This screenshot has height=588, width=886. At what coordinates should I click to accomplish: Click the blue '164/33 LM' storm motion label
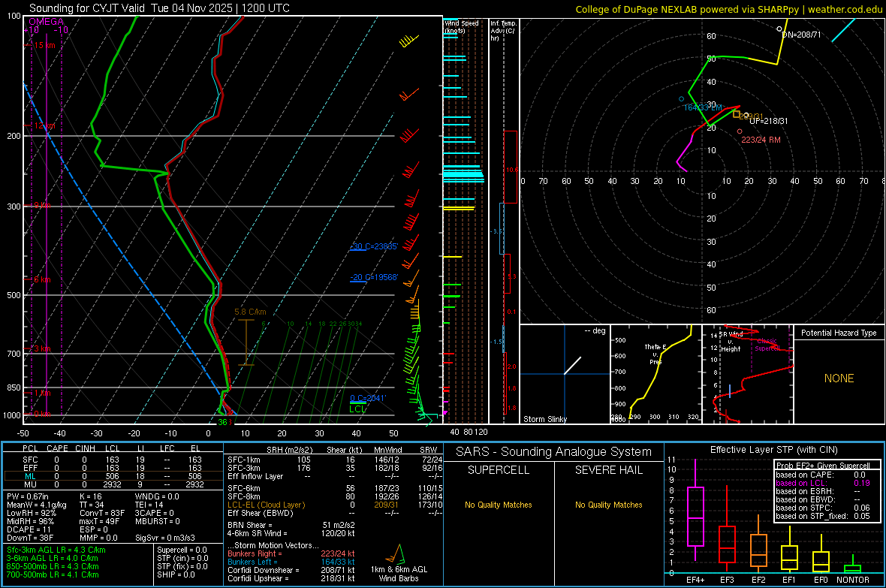point(702,107)
